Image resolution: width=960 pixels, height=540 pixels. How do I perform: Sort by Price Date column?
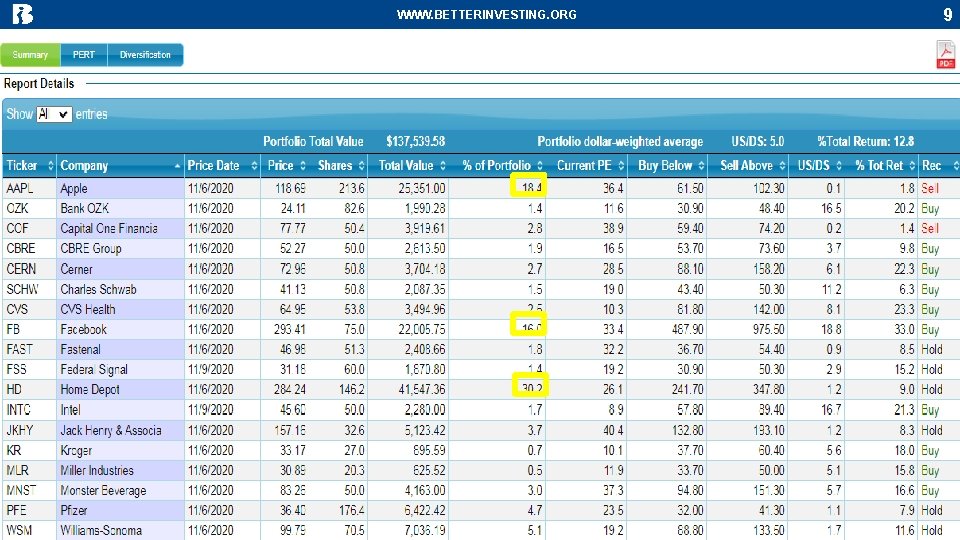click(222, 165)
